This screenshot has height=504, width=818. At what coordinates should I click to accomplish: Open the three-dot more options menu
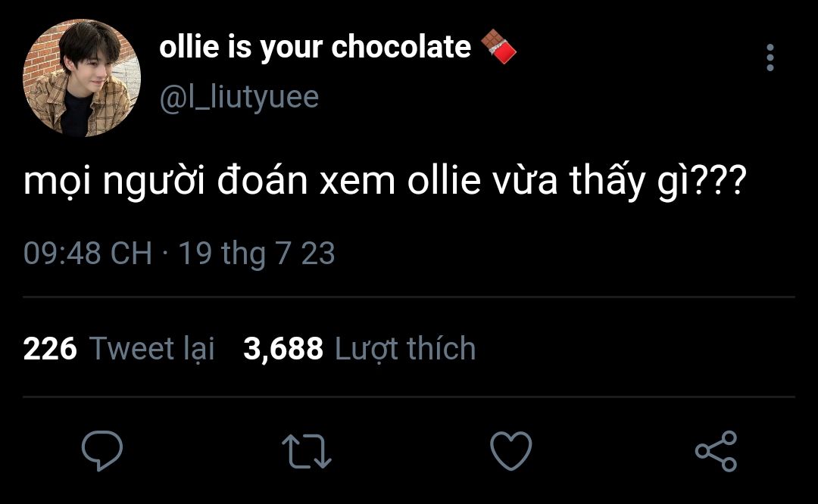pos(770,58)
